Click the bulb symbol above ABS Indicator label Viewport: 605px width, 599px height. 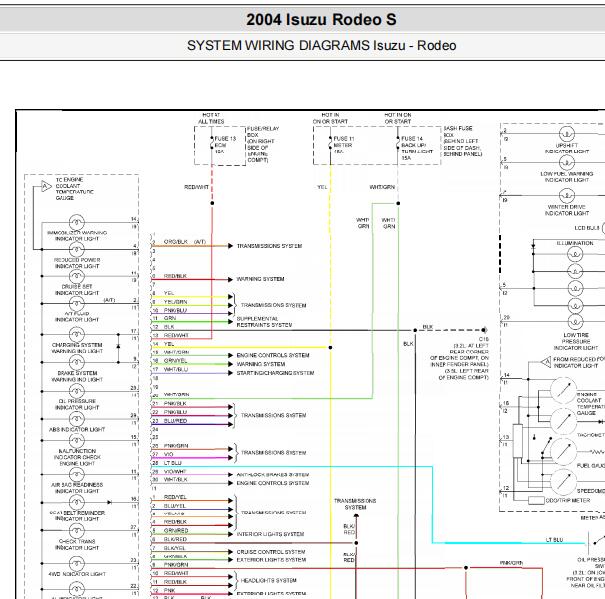tap(76, 419)
